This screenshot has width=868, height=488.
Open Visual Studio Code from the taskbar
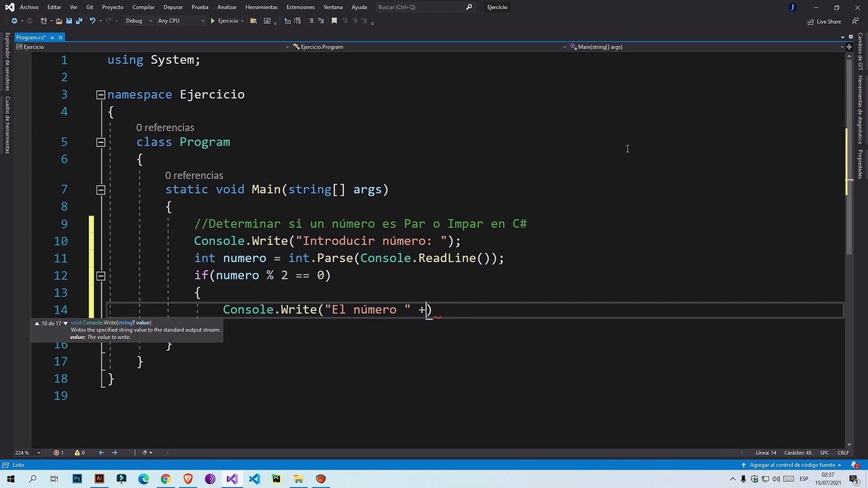pos(254,479)
